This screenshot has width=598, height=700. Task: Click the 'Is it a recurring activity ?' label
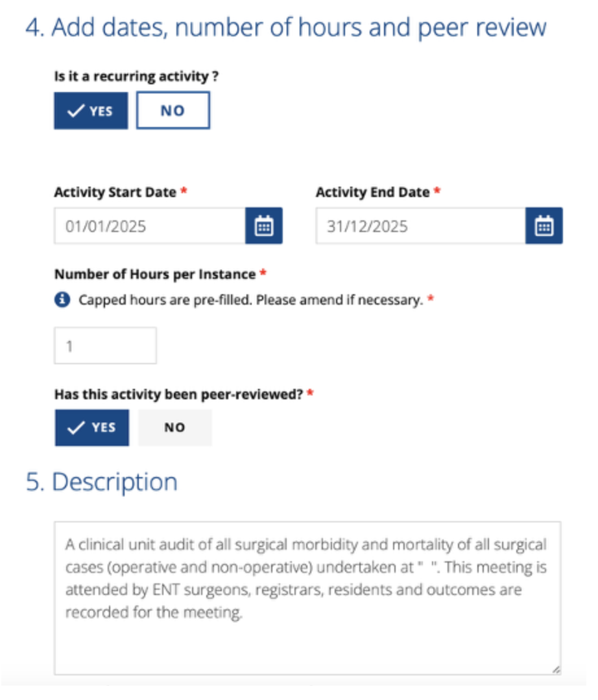point(136,76)
